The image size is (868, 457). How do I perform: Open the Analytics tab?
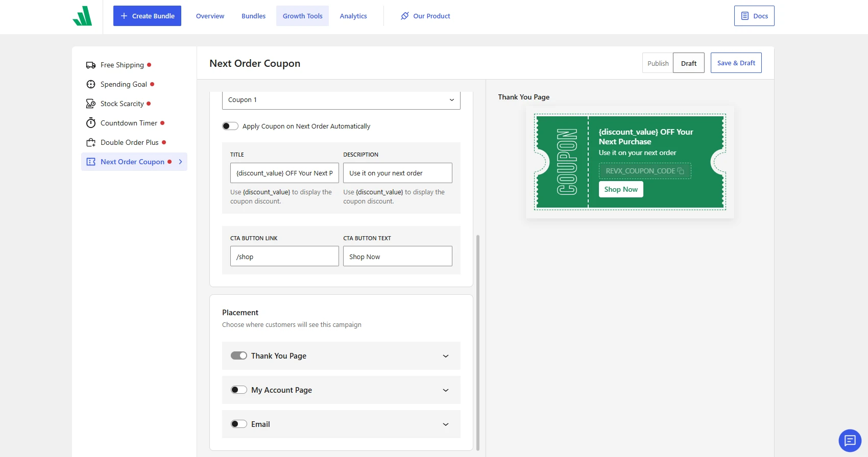tap(353, 16)
